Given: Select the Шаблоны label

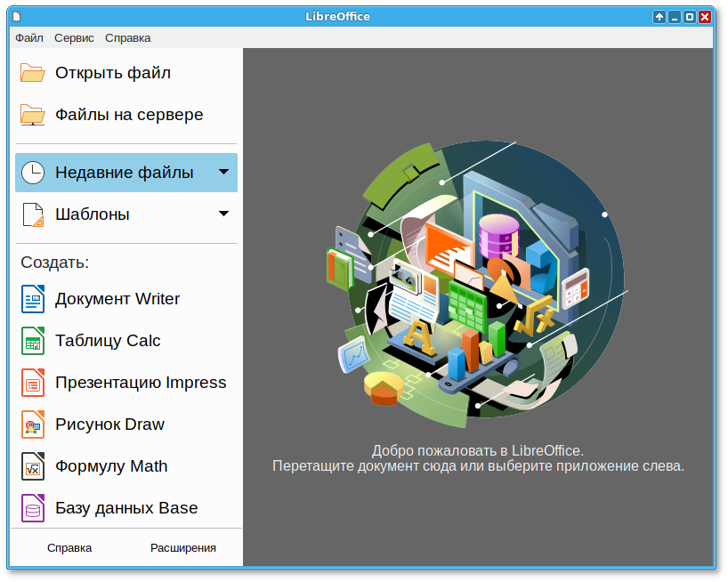Looking at the screenshot, I should coord(93,214).
